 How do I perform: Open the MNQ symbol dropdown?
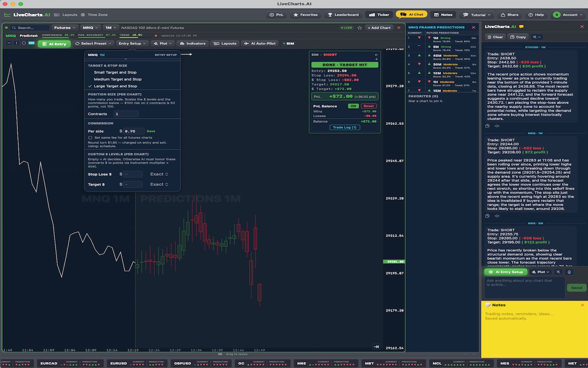point(91,28)
